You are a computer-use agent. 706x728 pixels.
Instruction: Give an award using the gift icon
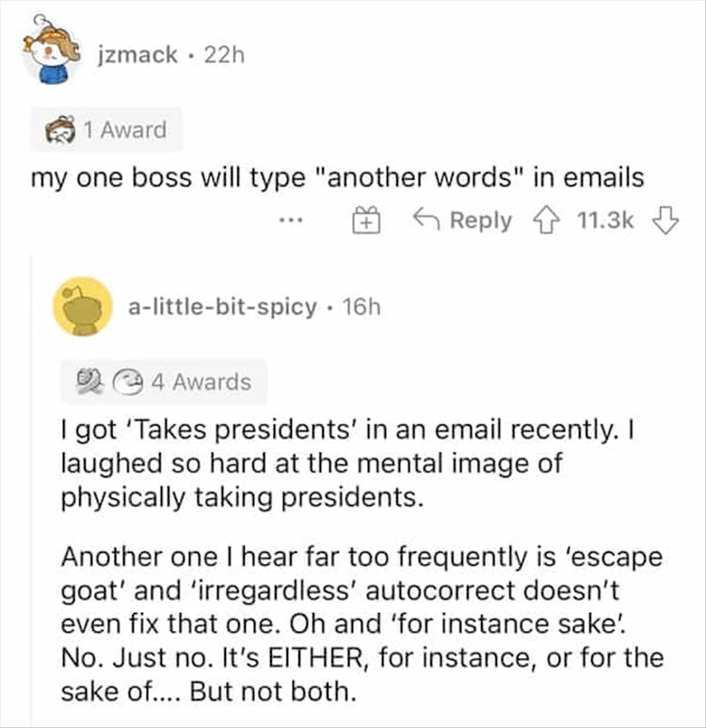364,221
